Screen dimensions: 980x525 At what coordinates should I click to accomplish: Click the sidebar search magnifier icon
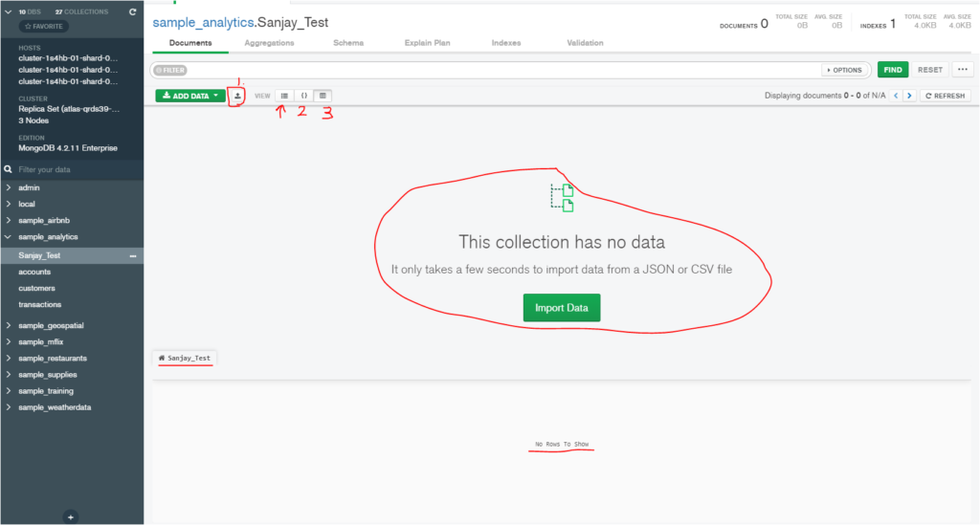tap(8, 169)
